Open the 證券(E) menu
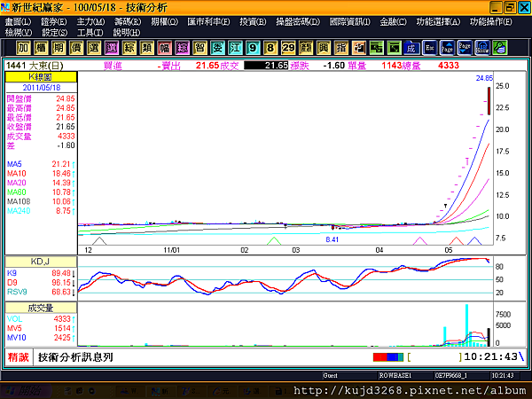 pyautogui.click(x=53, y=22)
